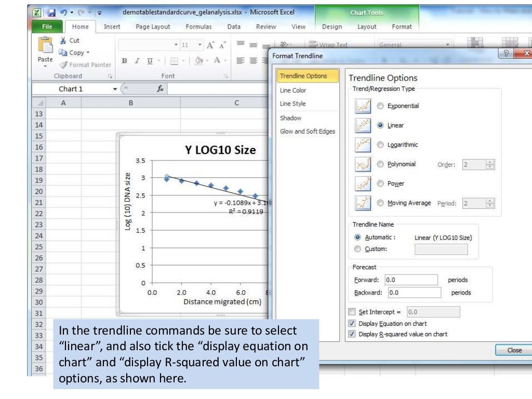Open Customize Quick Access Toolbar dropdown

pyautogui.click(x=99, y=13)
